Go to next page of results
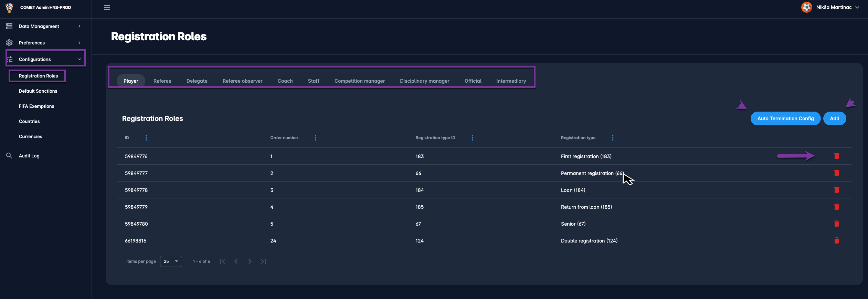The height and width of the screenshot is (299, 868). (x=250, y=261)
